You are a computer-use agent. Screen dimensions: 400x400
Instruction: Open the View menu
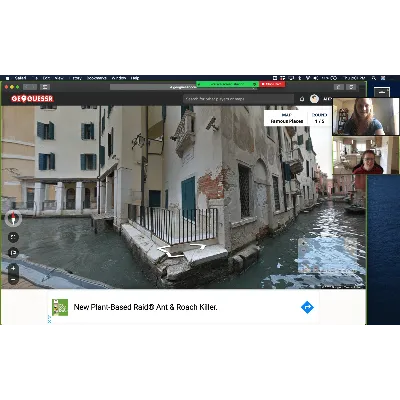pyautogui.click(x=59, y=78)
